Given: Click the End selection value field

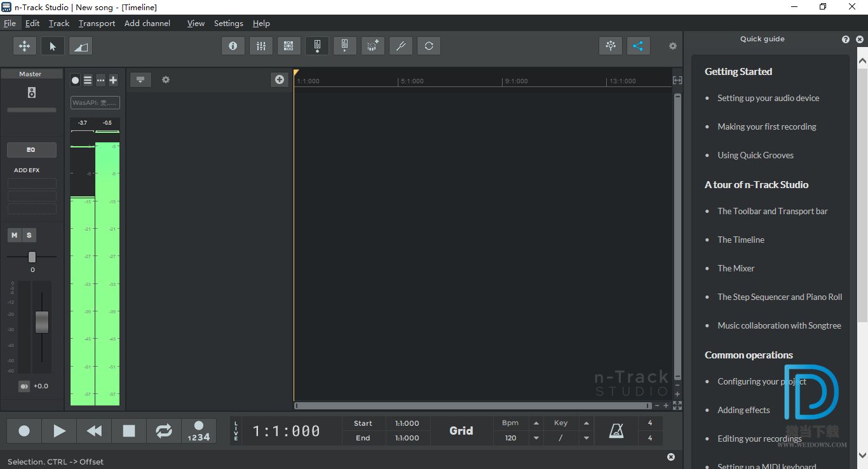Looking at the screenshot, I should [407, 438].
